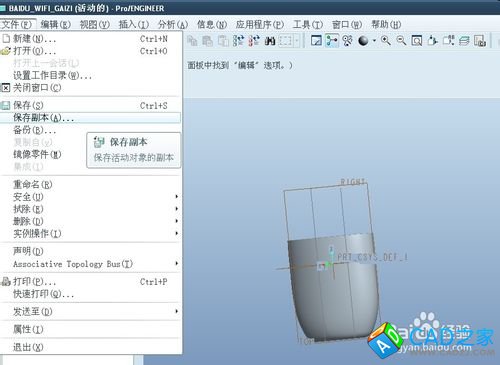Choose 备份(B)... from the menu
This screenshot has height=365, width=500.
[x=91, y=130]
